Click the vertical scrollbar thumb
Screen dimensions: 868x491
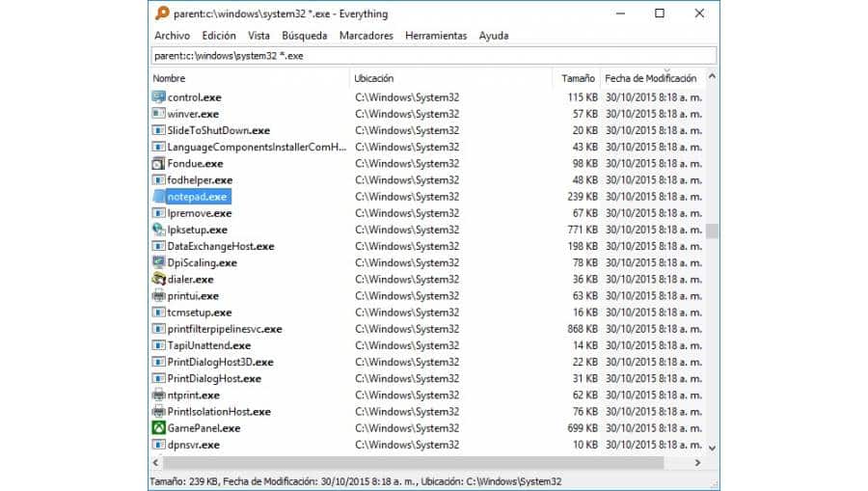click(712, 231)
